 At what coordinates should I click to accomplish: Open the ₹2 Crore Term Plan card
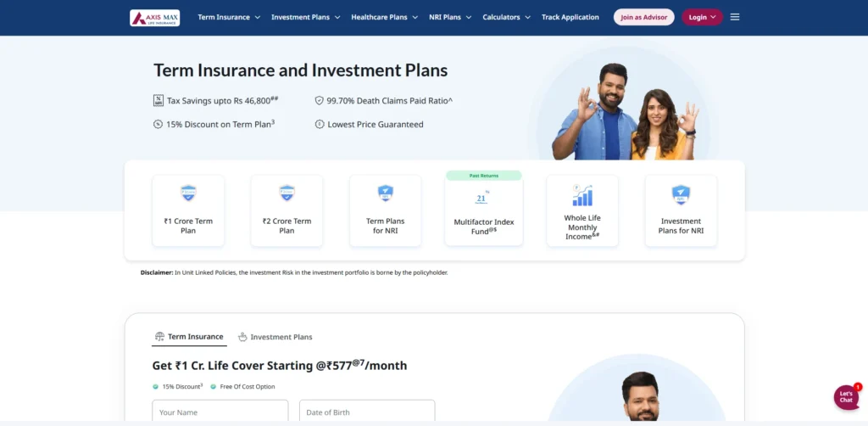coord(287,210)
